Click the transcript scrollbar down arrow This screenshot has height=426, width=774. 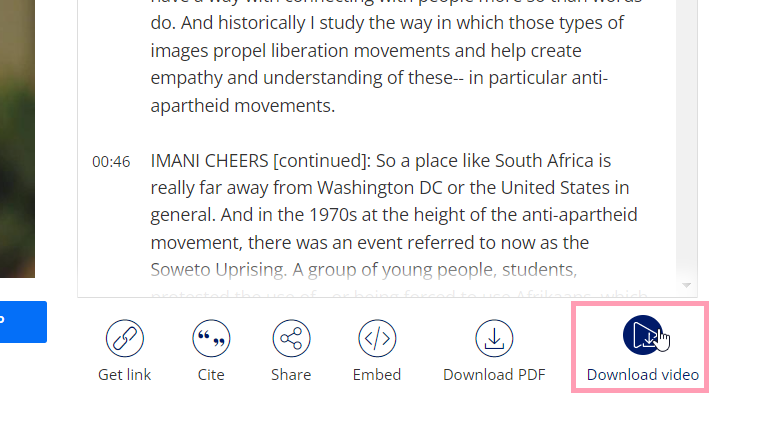tap(687, 285)
